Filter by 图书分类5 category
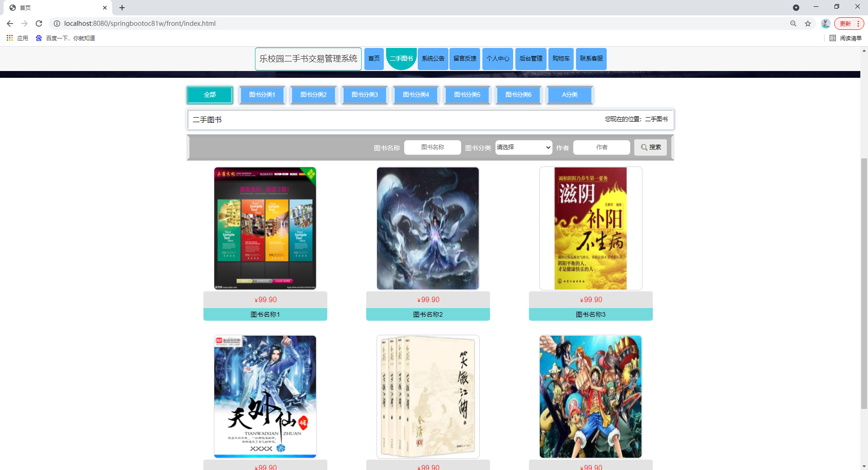The width and height of the screenshot is (868, 470). pyautogui.click(x=467, y=95)
